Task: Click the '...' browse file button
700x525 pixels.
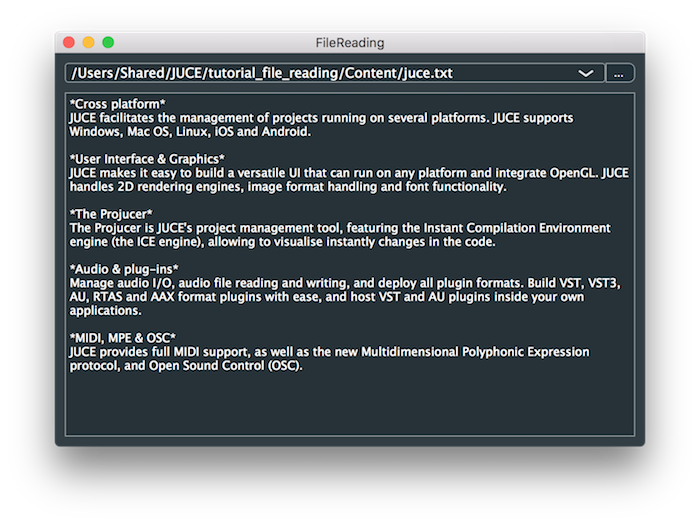Action: click(x=620, y=74)
